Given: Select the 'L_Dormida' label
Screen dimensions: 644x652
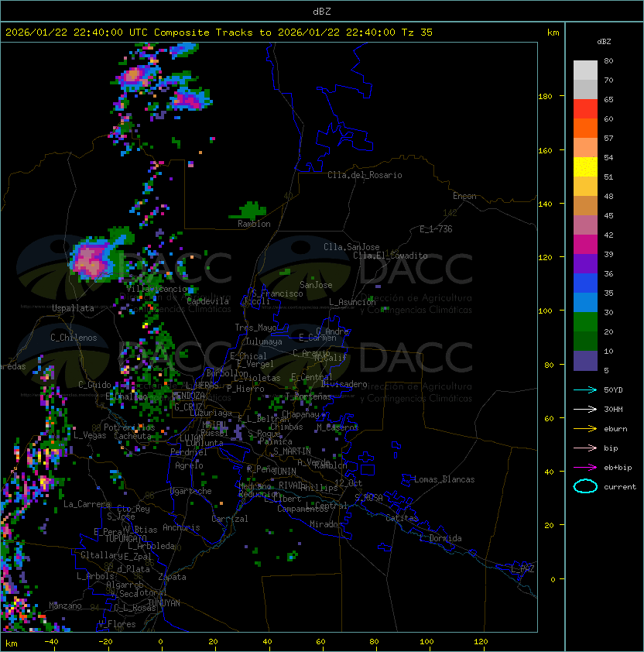Looking at the screenshot, I should click(440, 538).
